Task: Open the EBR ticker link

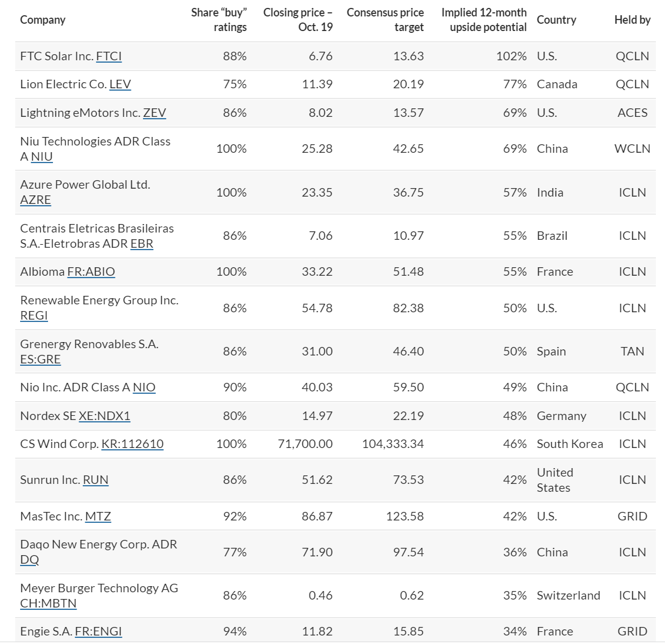Action: (142, 243)
